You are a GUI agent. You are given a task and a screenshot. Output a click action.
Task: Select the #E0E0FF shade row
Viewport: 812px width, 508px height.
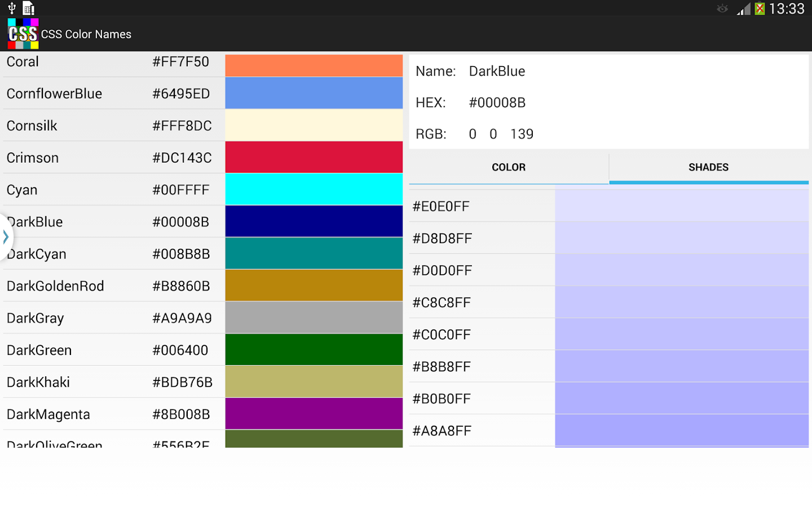tap(609, 207)
